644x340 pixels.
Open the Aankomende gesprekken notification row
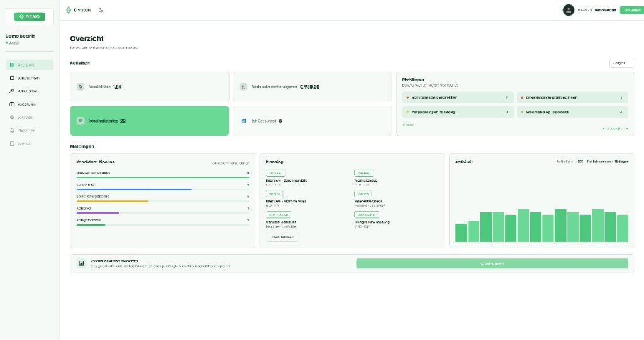tap(458, 98)
